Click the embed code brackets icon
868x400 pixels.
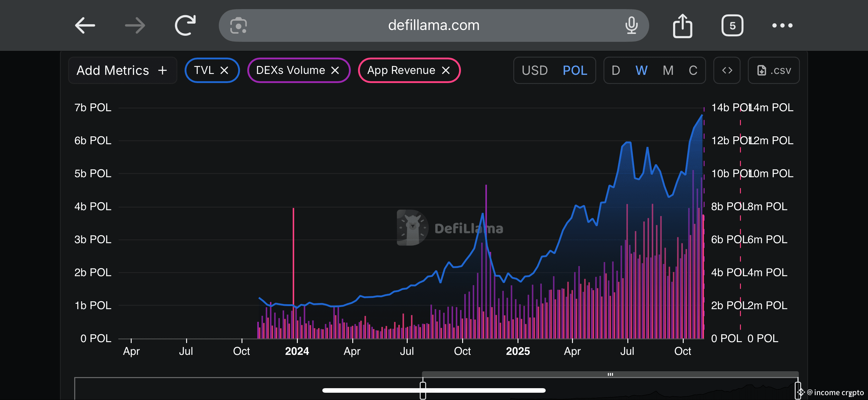727,70
